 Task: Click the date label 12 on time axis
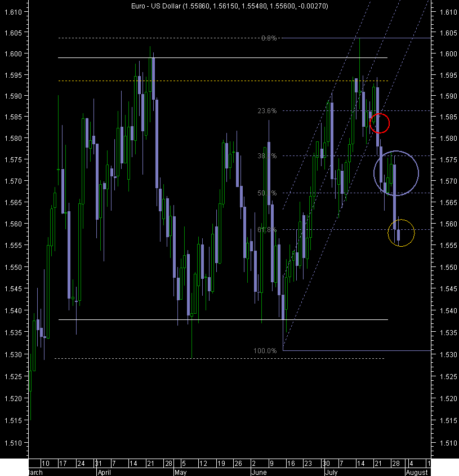[x=203, y=464]
